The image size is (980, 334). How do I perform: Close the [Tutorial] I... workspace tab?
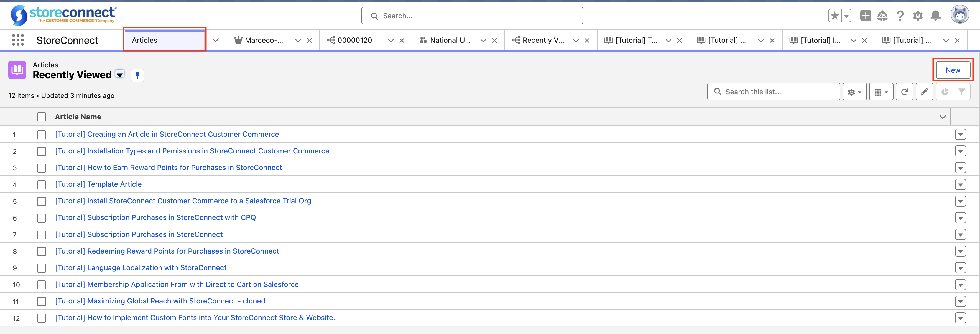point(864,41)
